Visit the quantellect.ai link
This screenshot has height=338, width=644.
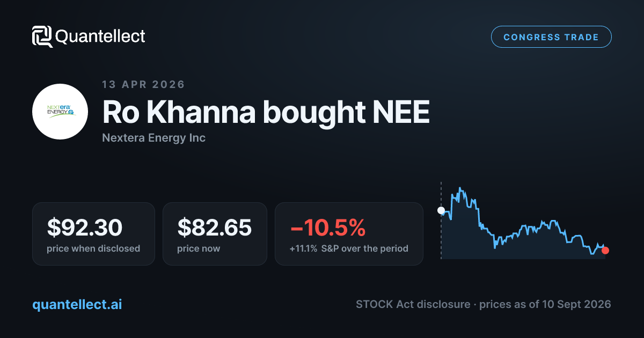pyautogui.click(x=77, y=304)
